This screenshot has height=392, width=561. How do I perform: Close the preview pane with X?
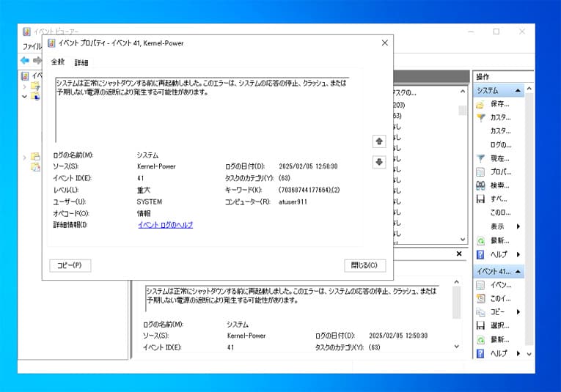pyautogui.click(x=459, y=254)
